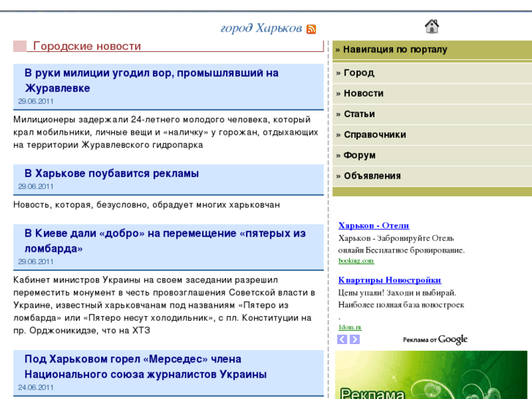
Task: Open the «город Харьков» title link
Action: [x=261, y=28]
